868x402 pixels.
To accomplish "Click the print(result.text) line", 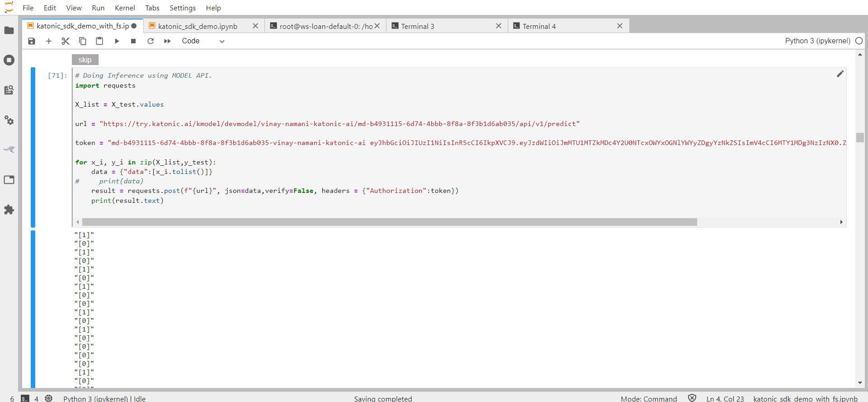I will [127, 201].
